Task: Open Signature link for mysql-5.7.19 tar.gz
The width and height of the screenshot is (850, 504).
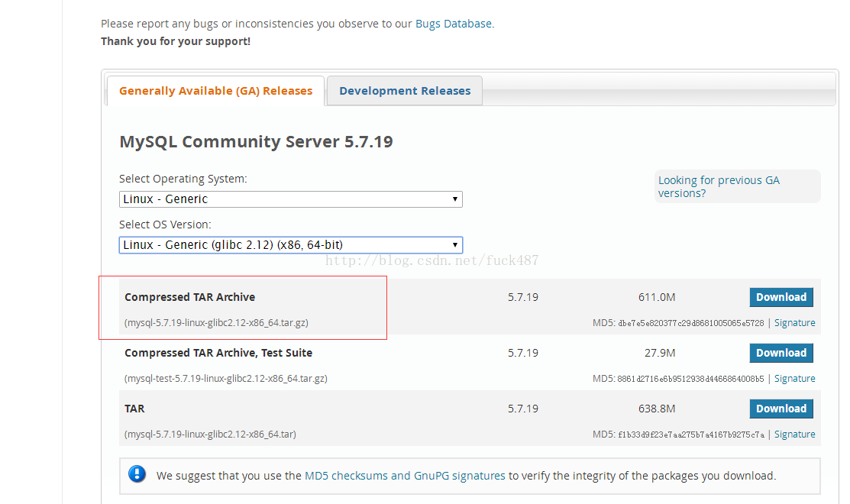Action: (x=795, y=323)
